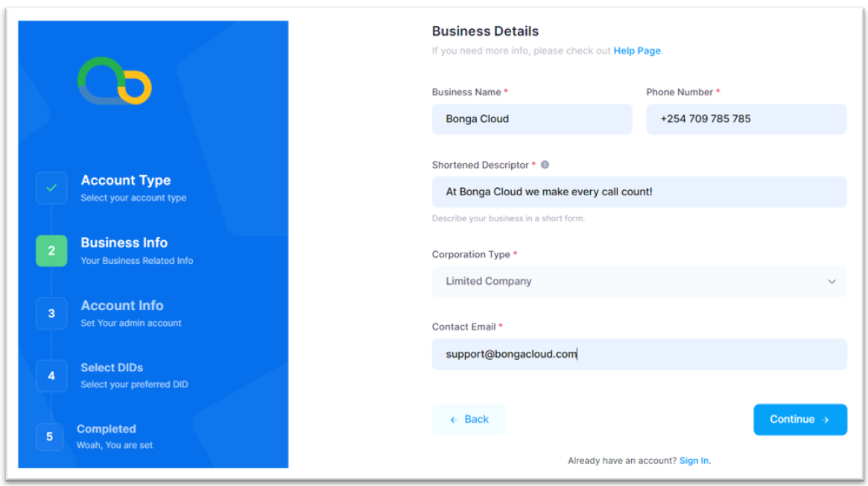Image resolution: width=868 pixels, height=486 pixels.
Task: Expand the Corporation Type dropdown chevron
Action: pyautogui.click(x=831, y=281)
